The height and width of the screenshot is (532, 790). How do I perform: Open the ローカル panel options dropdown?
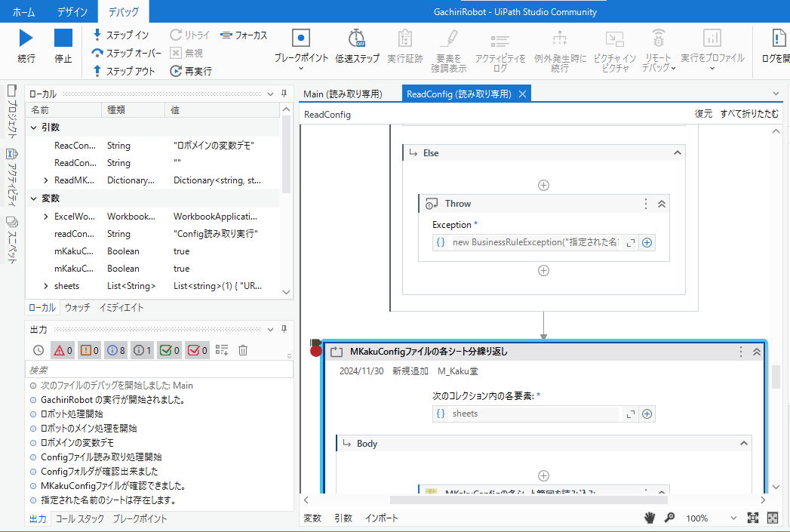click(271, 94)
